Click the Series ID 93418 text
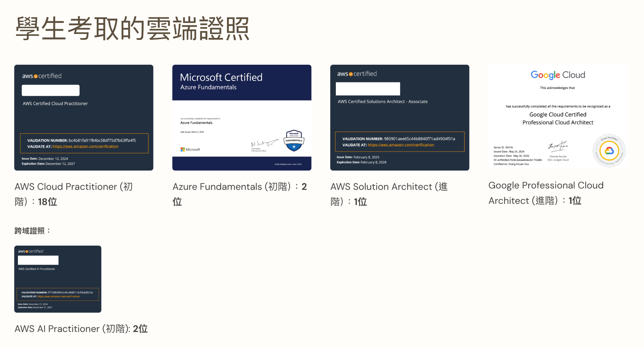The width and height of the screenshot is (644, 348). [503, 147]
